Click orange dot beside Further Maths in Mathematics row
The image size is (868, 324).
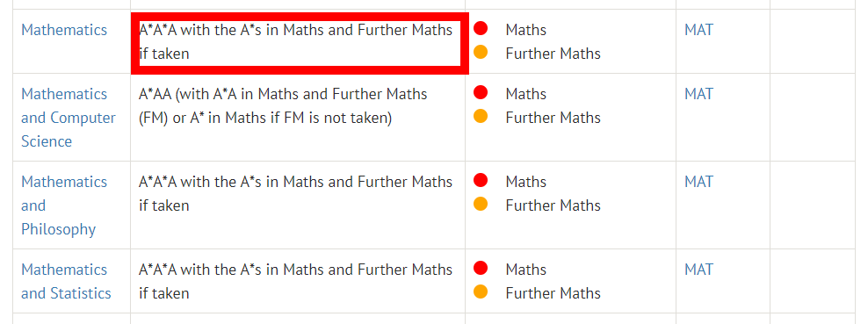tap(481, 52)
